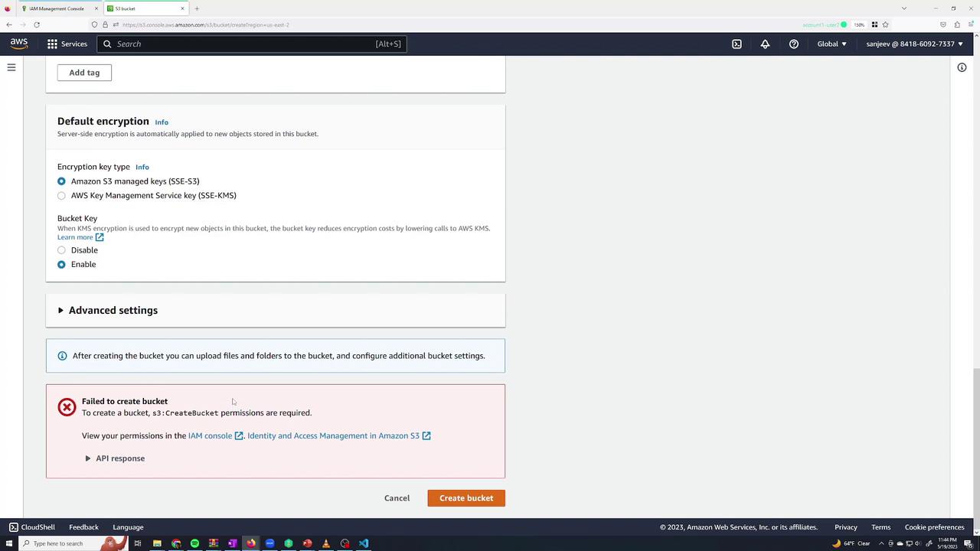Screen dimensions: 980x551
Task: Open Language selector in footer
Action: (128, 527)
